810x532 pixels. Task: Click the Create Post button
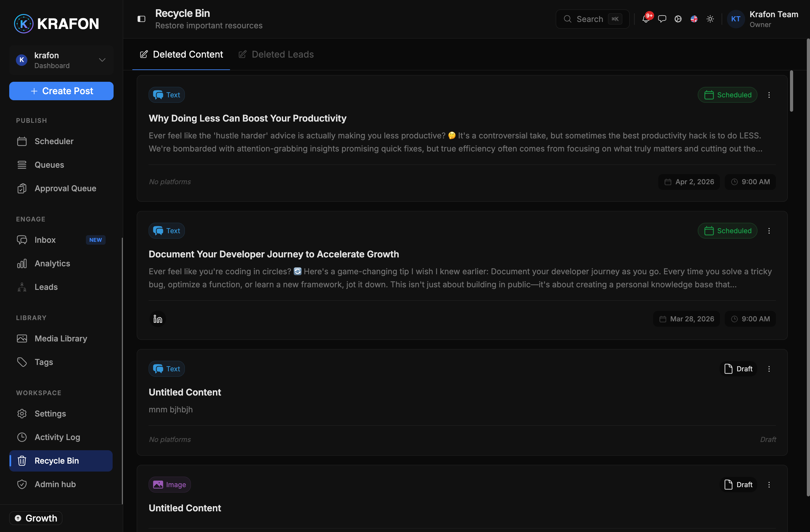(61, 91)
